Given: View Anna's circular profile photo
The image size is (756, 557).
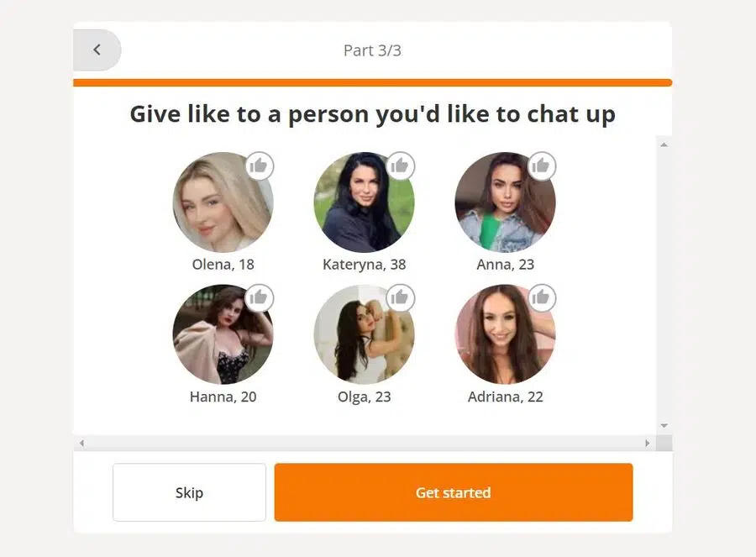Looking at the screenshot, I should tap(505, 202).
